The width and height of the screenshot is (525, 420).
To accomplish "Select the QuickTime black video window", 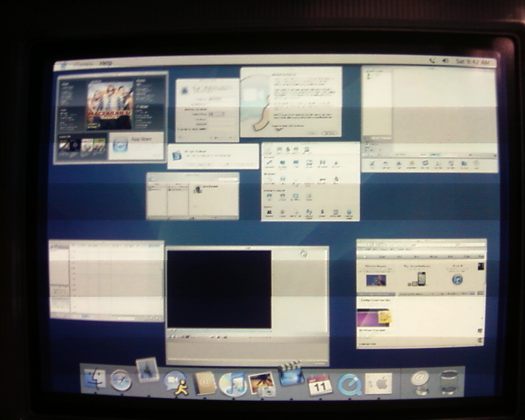I will point(247,306).
